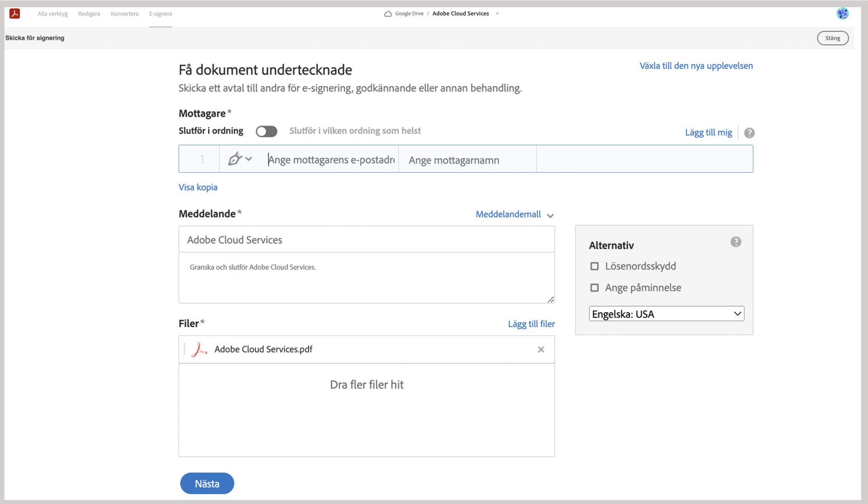Open help for the Alternativ panel

736,242
